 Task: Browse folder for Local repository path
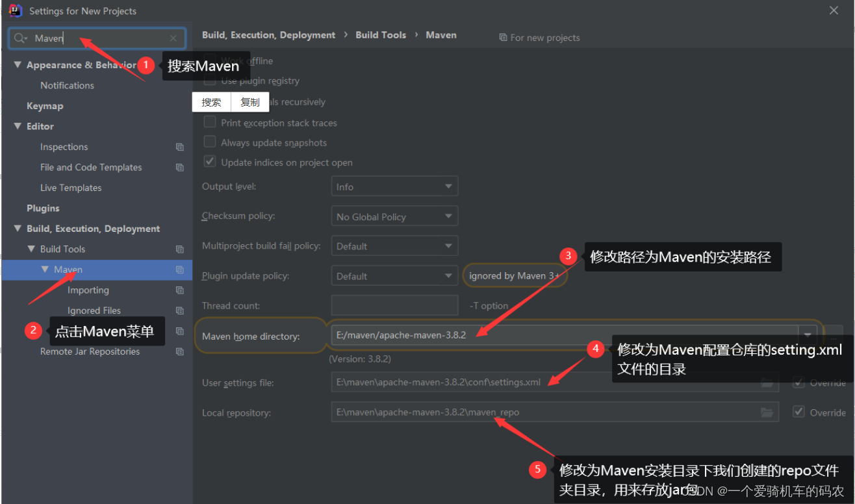point(767,412)
